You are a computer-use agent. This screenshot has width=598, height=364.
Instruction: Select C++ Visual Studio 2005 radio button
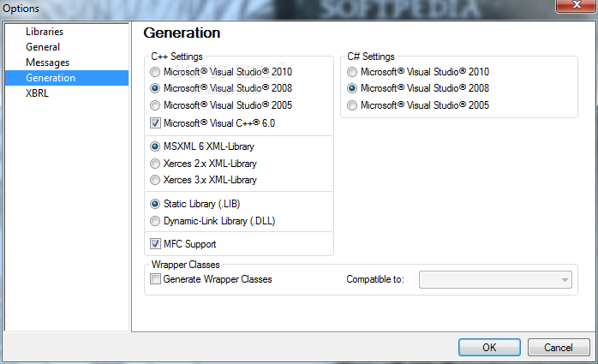[x=155, y=104]
